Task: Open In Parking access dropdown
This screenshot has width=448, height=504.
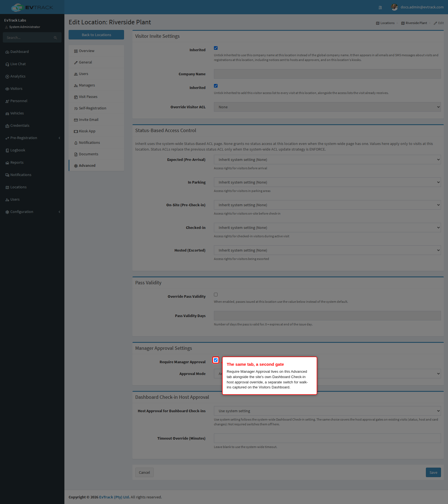Action: pos(327,182)
